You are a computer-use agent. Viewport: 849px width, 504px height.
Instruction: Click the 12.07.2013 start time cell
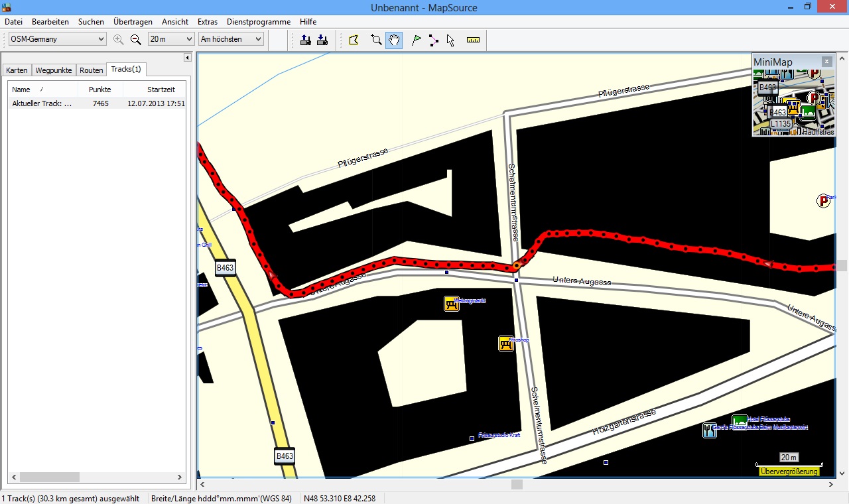point(156,103)
